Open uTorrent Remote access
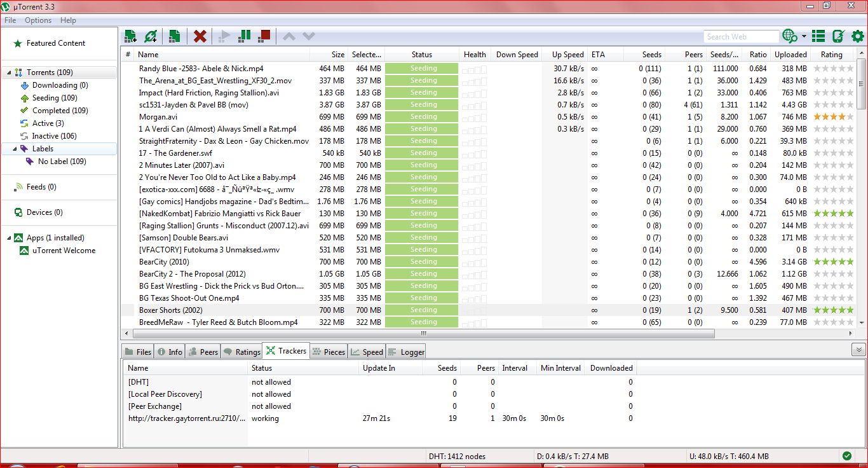 click(836, 36)
